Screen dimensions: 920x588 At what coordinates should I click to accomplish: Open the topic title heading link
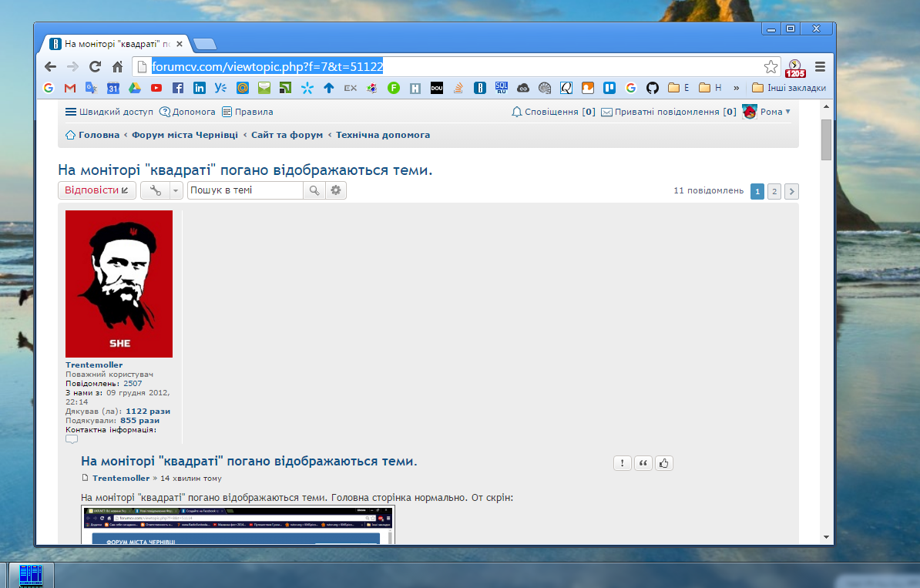point(245,170)
